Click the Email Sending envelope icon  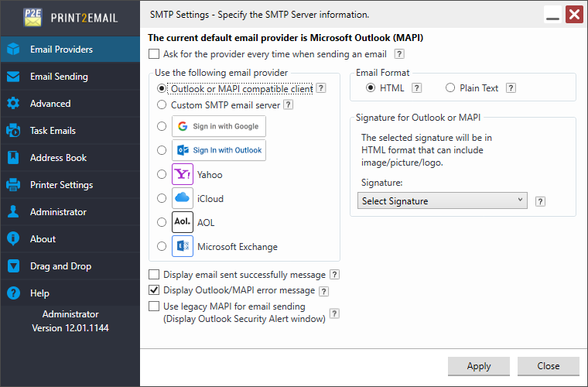[13, 77]
